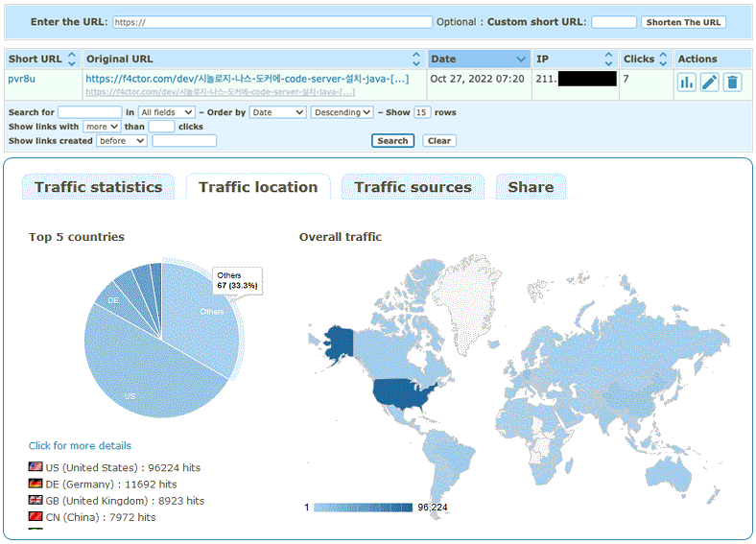The image size is (756, 544).
Task: Switch to the Traffic statistics tab
Action: 98,187
